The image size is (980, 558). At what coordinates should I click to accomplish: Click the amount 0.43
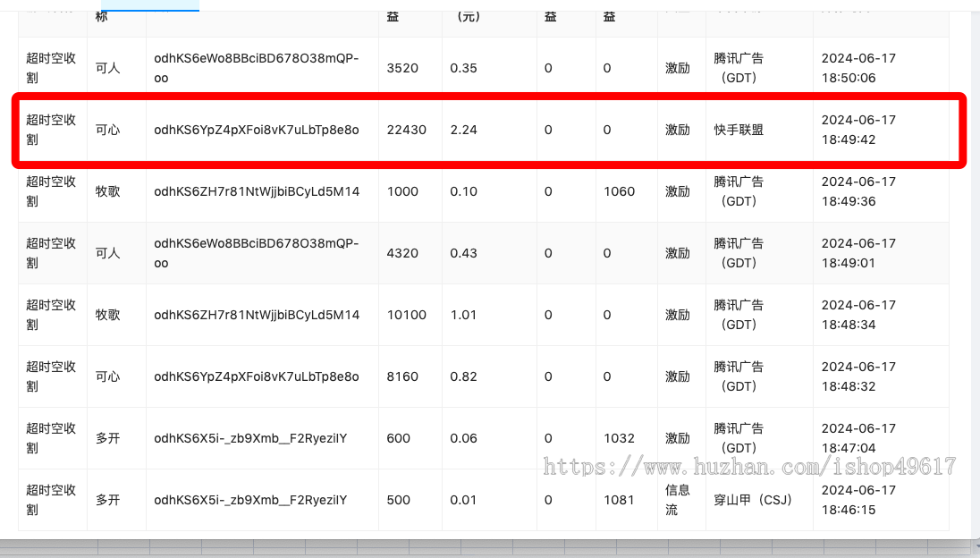(x=463, y=253)
